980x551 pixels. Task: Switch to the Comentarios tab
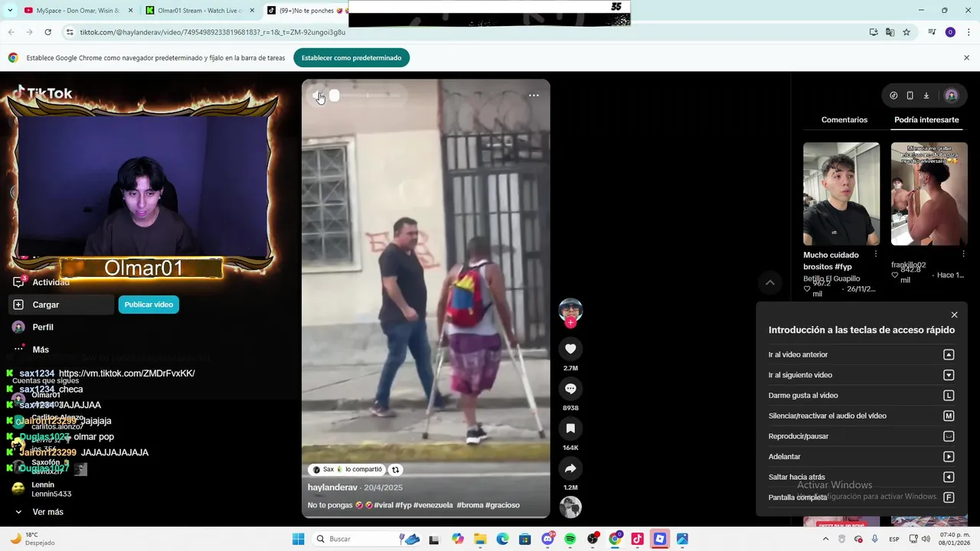click(844, 120)
